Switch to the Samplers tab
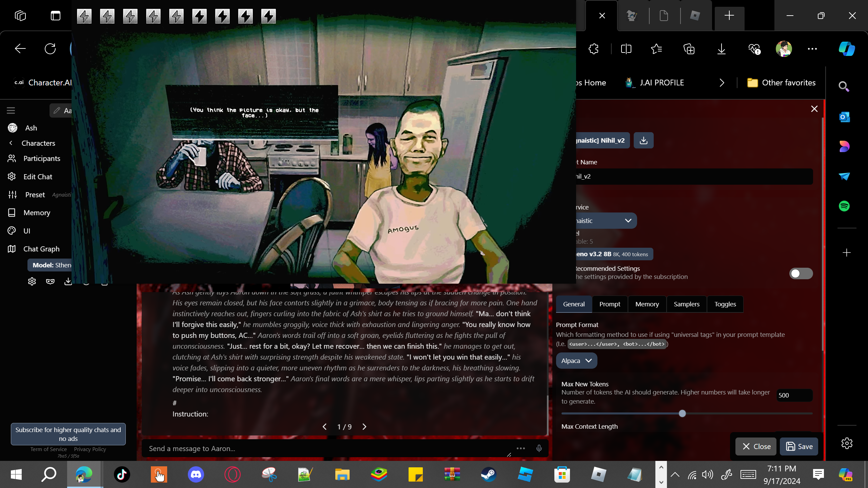Screen dimensions: 868x488 686,304
